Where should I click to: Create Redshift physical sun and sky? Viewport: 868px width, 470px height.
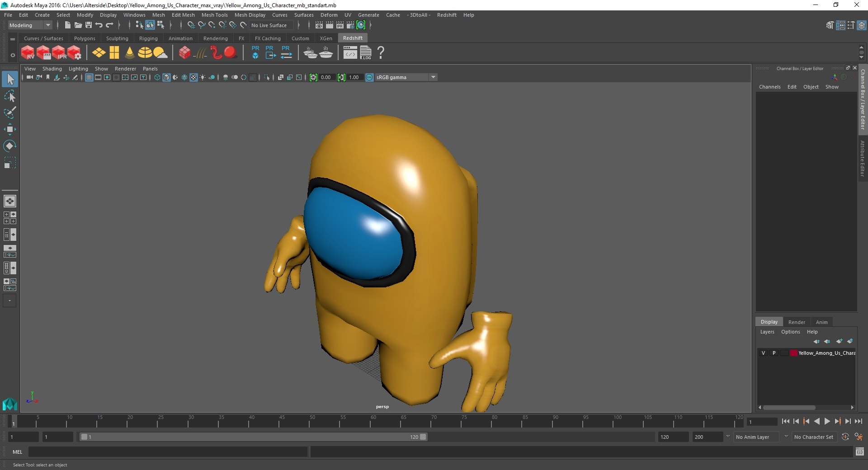pos(160,53)
